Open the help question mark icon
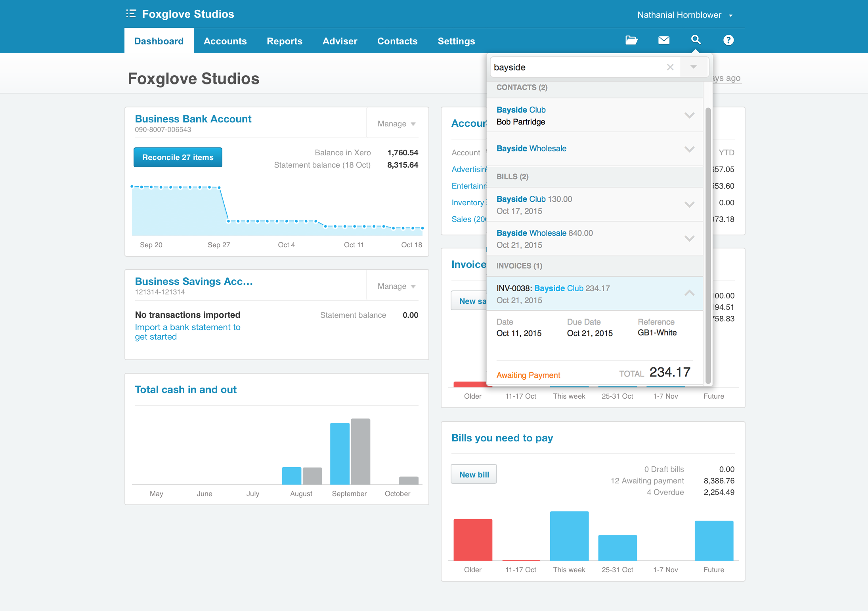 click(728, 40)
